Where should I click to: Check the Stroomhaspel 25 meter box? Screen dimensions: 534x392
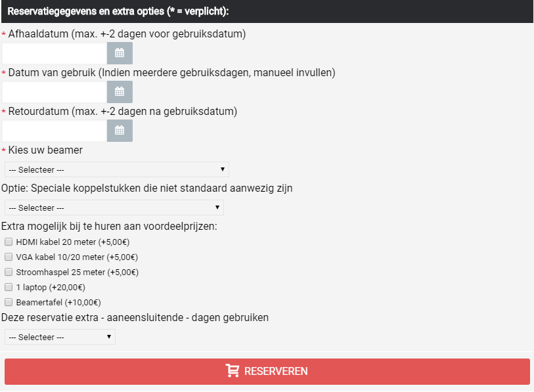[x=9, y=272]
